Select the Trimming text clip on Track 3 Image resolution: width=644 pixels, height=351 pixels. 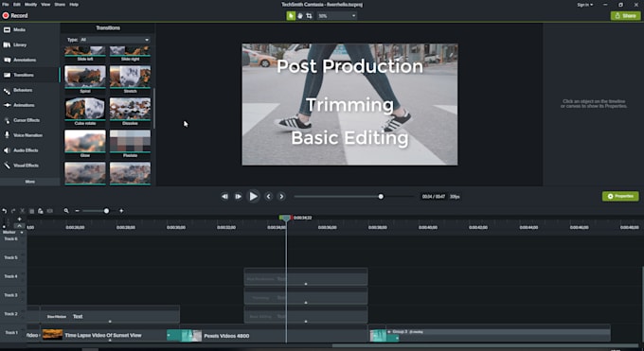coord(306,296)
